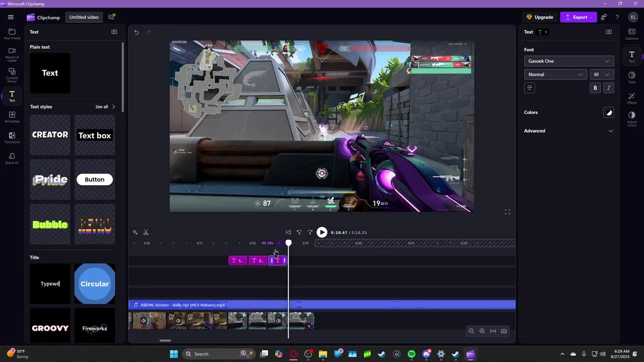Rewind five seconds
Viewport: 644px width, 362px height.
[299, 232]
